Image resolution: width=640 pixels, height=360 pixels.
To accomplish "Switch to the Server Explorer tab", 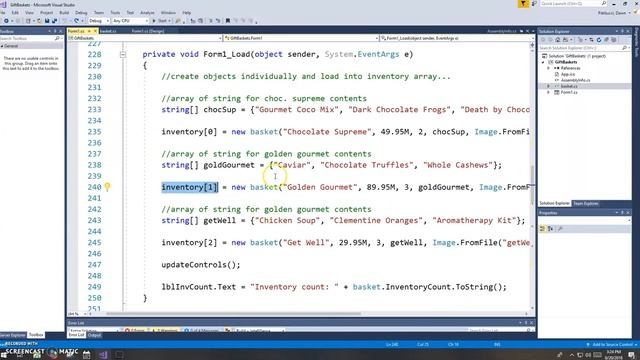I will point(13,335).
